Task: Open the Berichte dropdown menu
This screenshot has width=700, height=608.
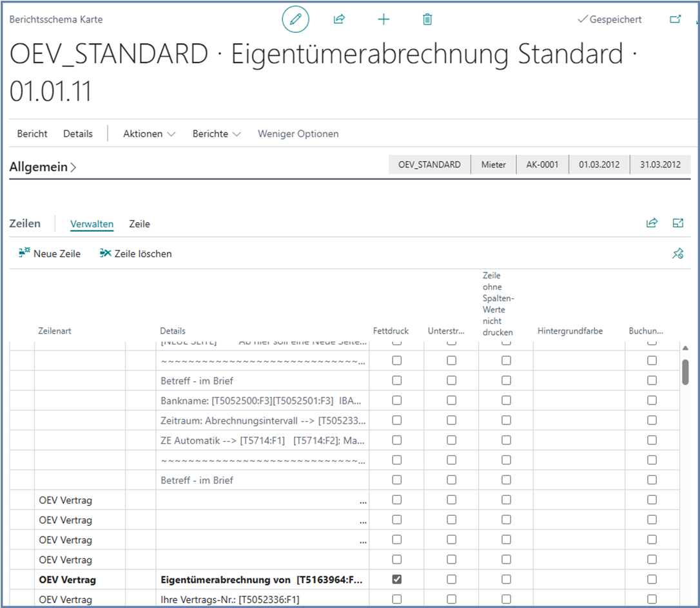Action: pos(217,134)
